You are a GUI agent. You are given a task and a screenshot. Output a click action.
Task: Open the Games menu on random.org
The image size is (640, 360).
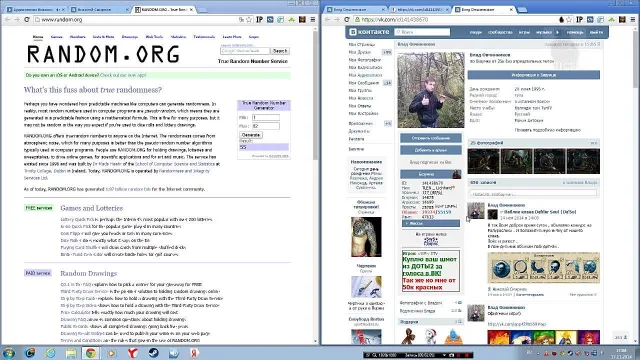click(x=56, y=37)
